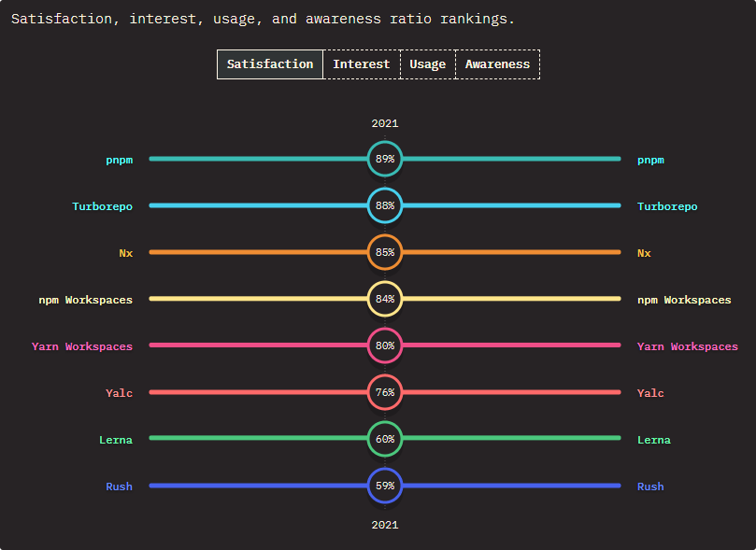Select the Yarn Workspaces 80% marker

coord(385,346)
